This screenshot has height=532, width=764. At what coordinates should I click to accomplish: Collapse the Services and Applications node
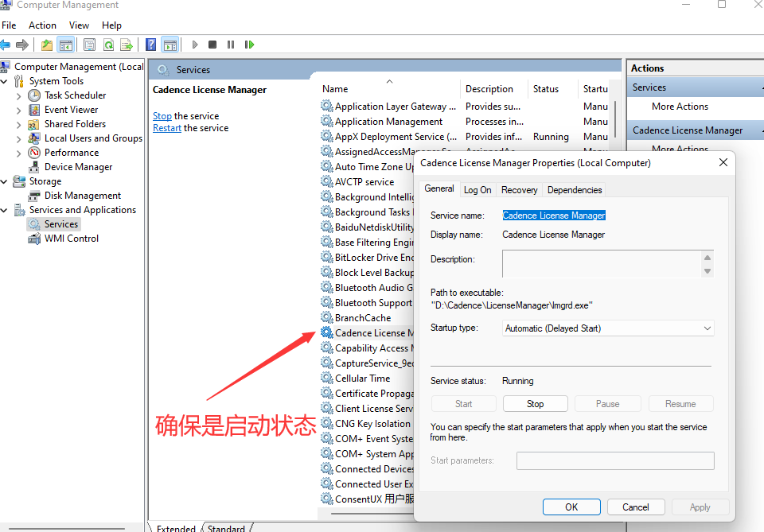[x=5, y=210]
